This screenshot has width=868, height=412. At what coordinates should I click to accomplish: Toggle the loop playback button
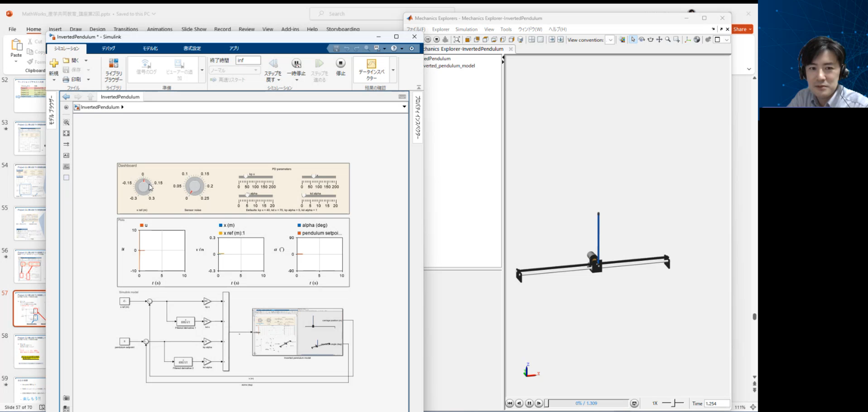pyautogui.click(x=634, y=403)
